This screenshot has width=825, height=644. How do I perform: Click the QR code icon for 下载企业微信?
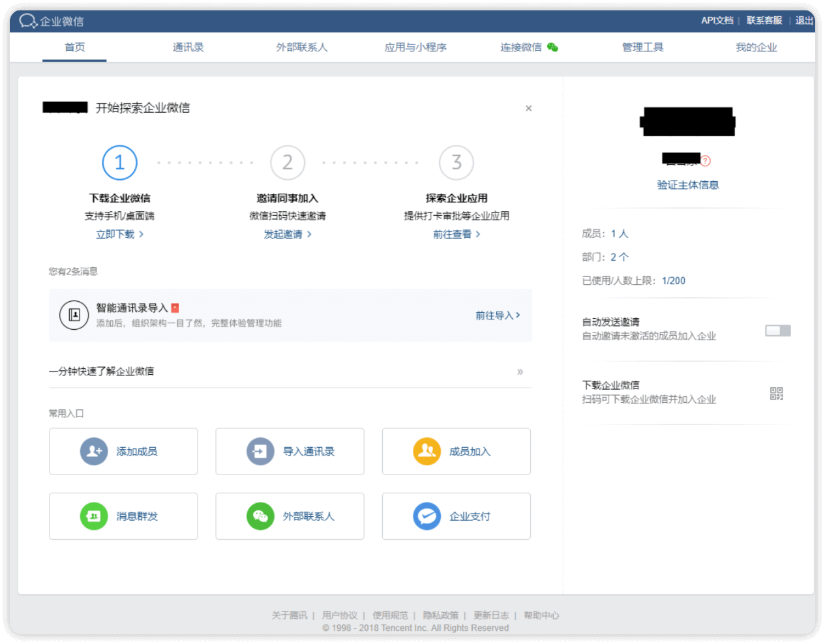point(776,393)
